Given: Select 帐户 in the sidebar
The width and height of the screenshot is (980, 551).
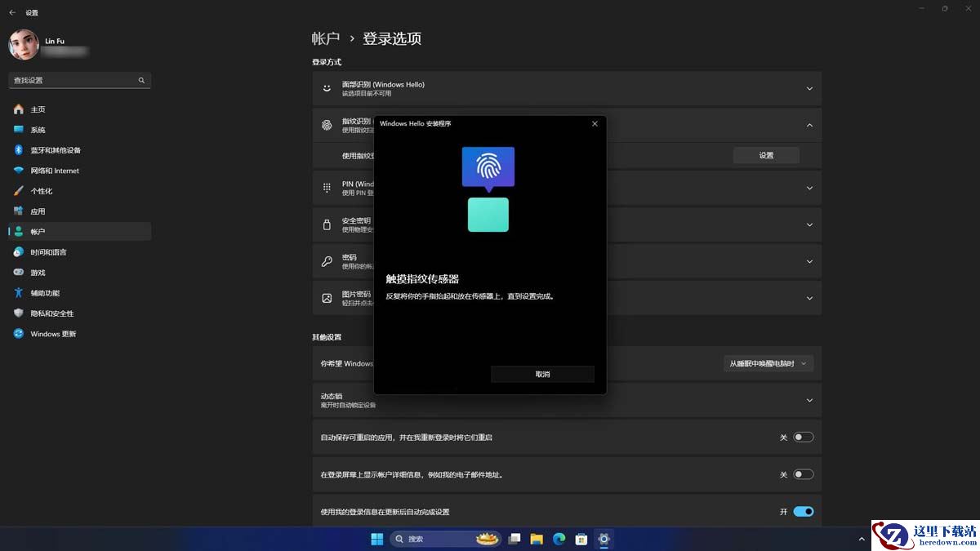Looking at the screenshot, I should click(80, 232).
